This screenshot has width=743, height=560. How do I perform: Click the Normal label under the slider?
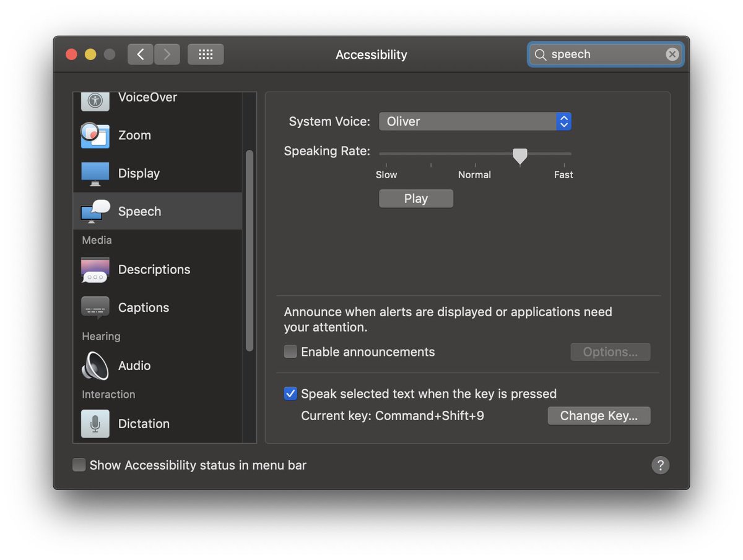pos(474,175)
